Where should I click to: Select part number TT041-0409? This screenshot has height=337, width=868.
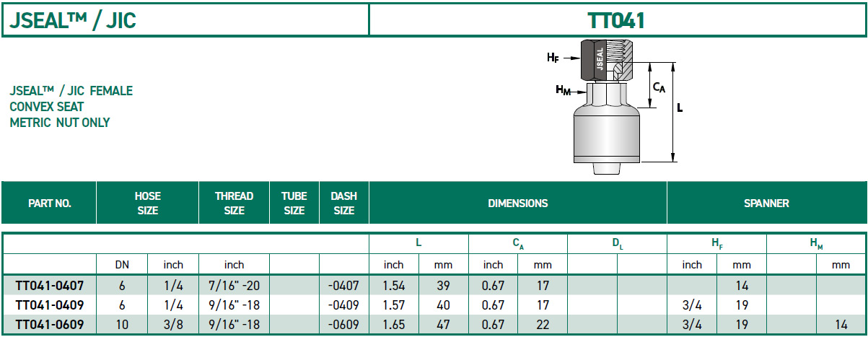[49, 305]
